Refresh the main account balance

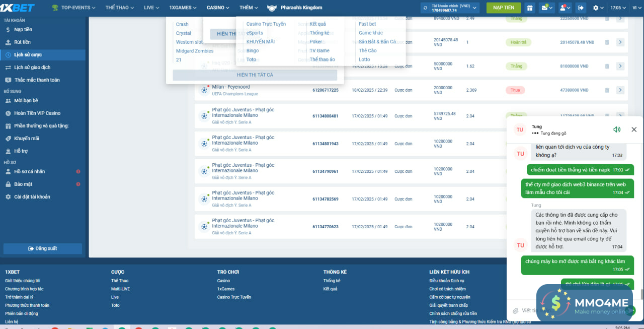coord(426,8)
